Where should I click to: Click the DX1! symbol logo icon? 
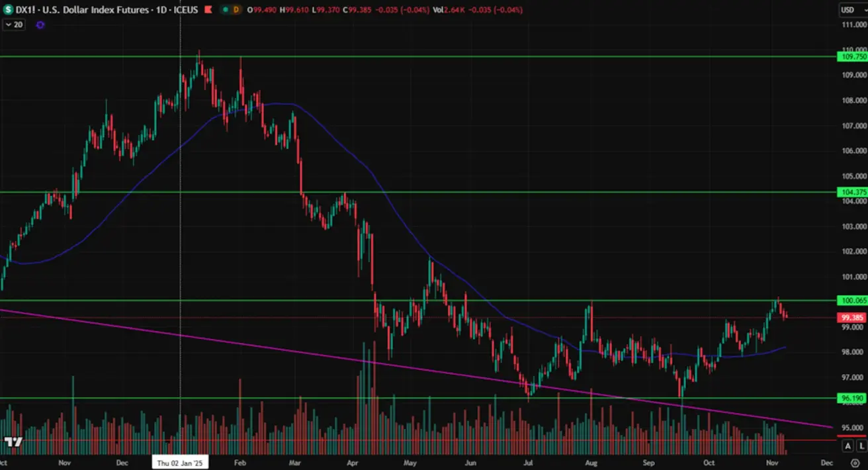click(x=8, y=10)
